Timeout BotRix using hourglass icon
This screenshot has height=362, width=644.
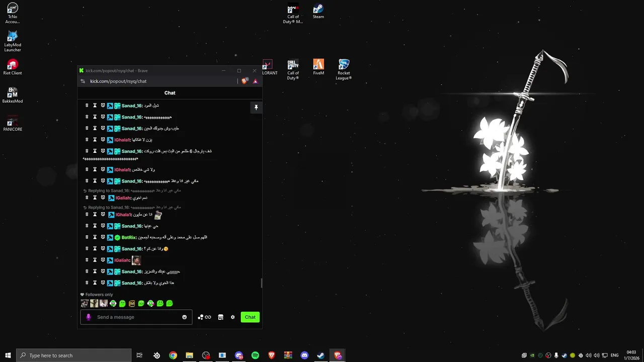(95, 237)
